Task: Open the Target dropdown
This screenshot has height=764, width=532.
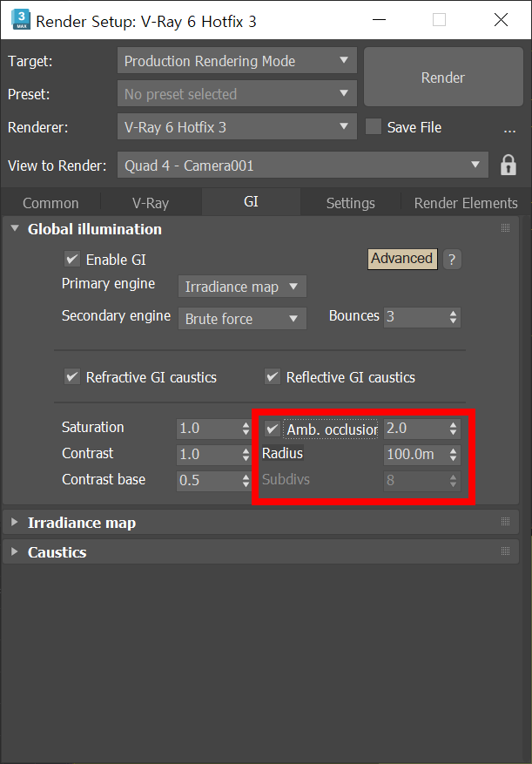Action: [x=237, y=60]
